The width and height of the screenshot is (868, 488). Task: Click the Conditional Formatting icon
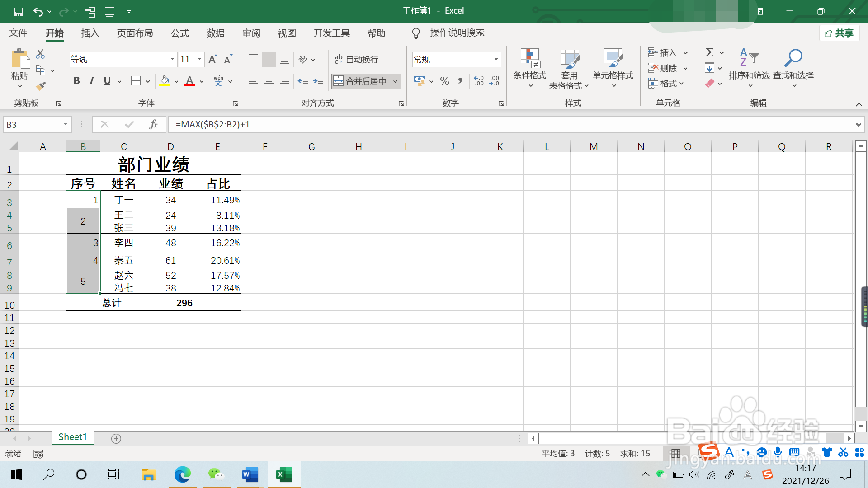point(529,58)
